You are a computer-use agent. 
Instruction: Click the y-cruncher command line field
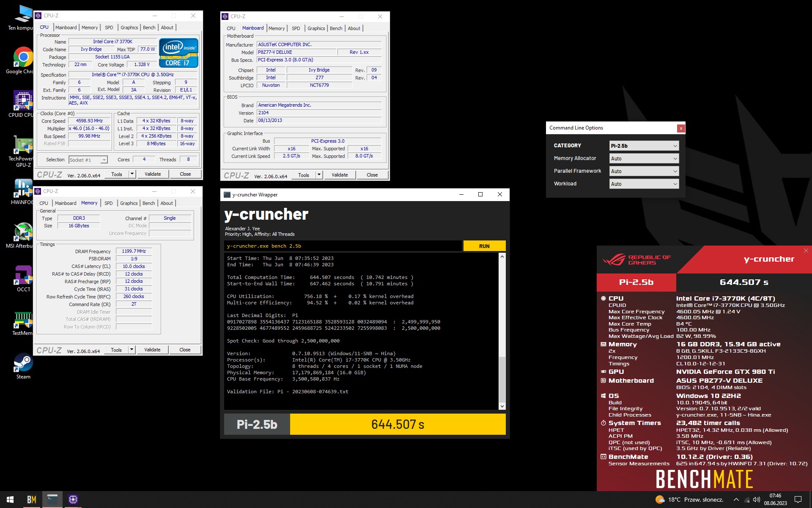343,246
